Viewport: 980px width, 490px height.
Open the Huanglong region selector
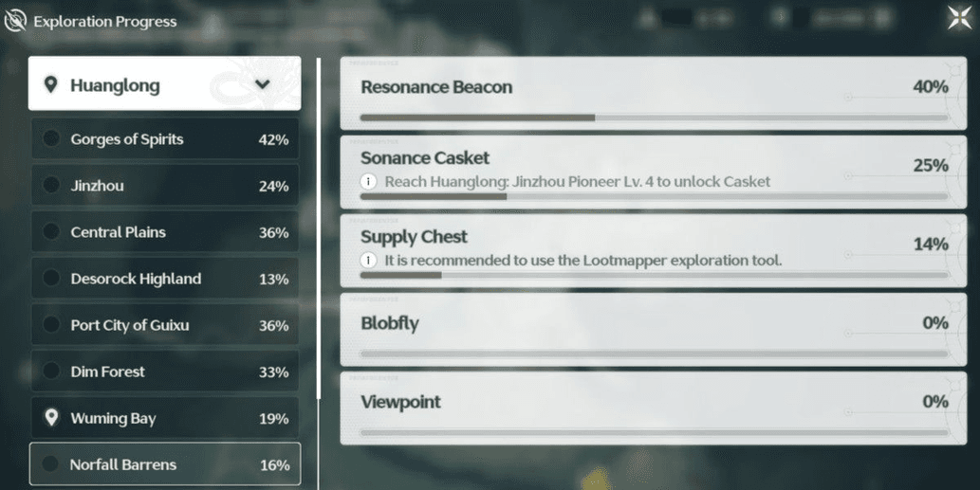click(164, 83)
